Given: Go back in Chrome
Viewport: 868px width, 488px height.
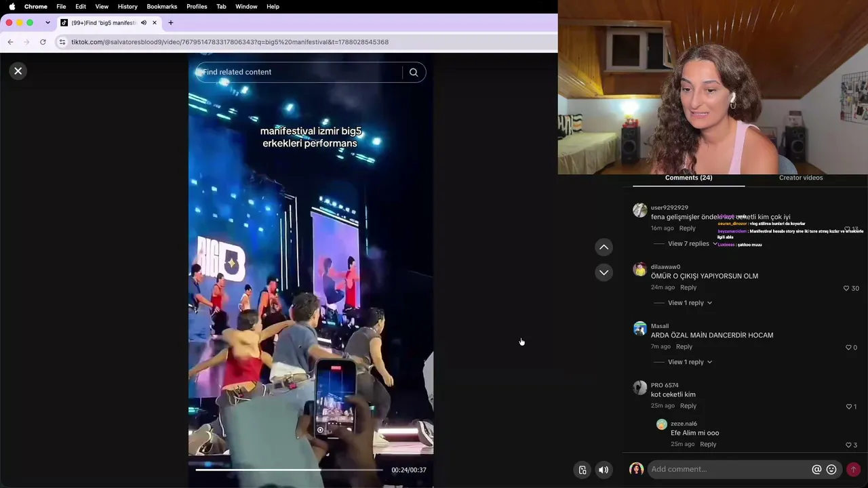Looking at the screenshot, I should [10, 42].
